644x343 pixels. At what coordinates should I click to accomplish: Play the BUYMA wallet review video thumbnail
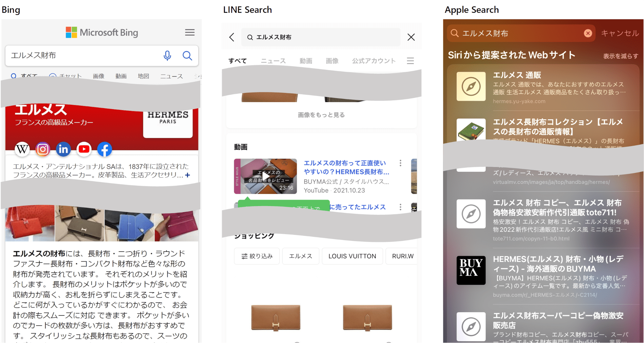[x=265, y=176]
